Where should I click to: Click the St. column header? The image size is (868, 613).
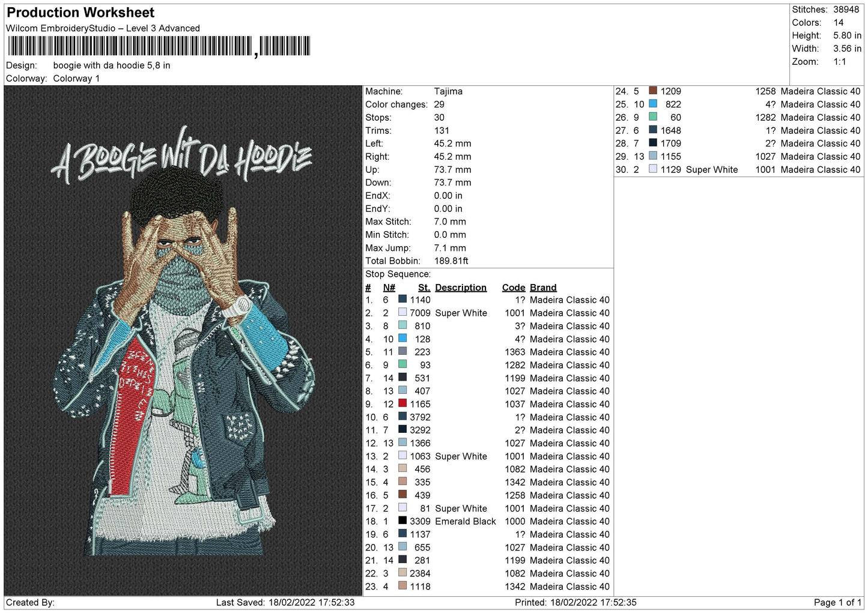point(424,288)
